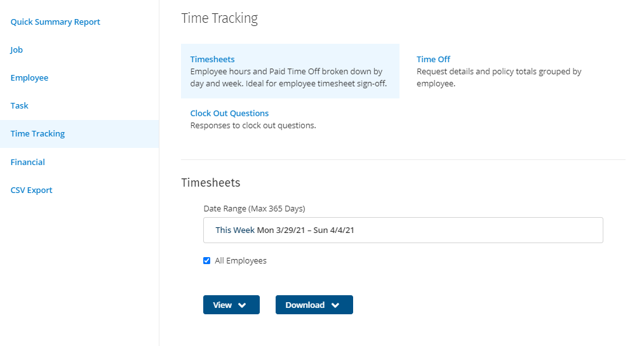Select Time Tracking in the sidebar
Screen dimensions: 644x346
pos(37,134)
